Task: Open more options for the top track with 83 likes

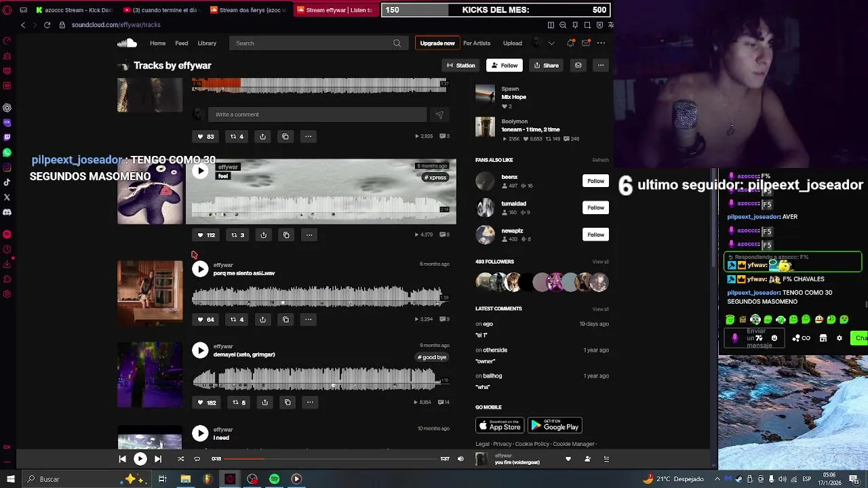Action: tap(309, 136)
